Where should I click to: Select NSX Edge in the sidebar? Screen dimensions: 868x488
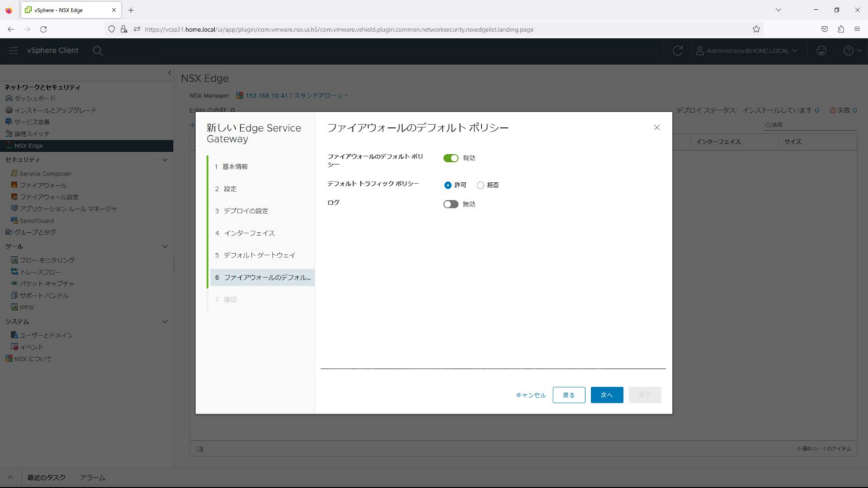click(x=87, y=145)
